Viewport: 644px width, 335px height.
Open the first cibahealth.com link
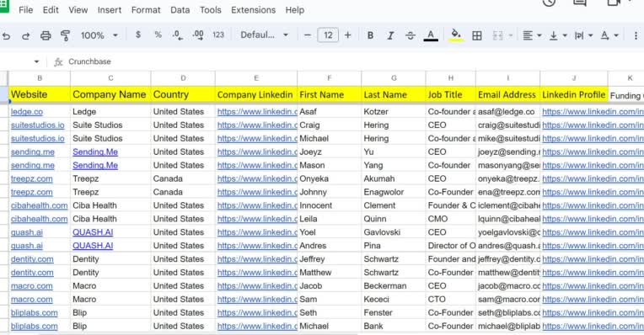(39, 205)
